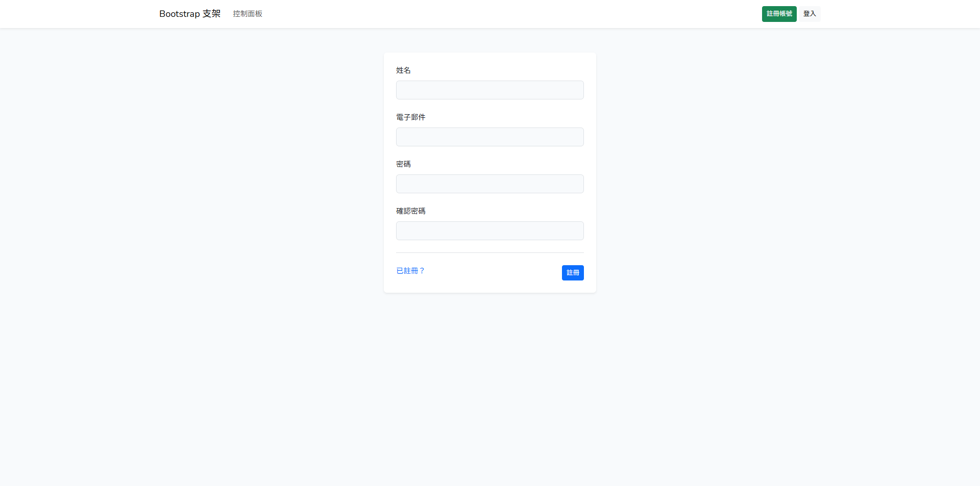This screenshot has height=486, width=980.
Task: Follow the 已註冊？ link
Action: pos(410,271)
